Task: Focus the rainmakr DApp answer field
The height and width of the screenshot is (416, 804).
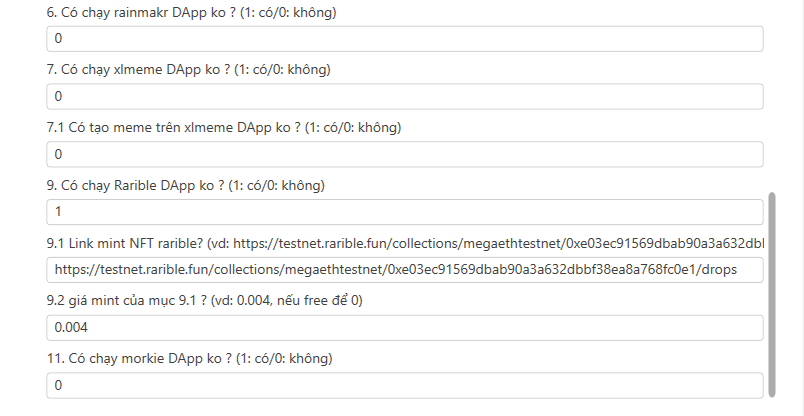Action: click(x=405, y=39)
